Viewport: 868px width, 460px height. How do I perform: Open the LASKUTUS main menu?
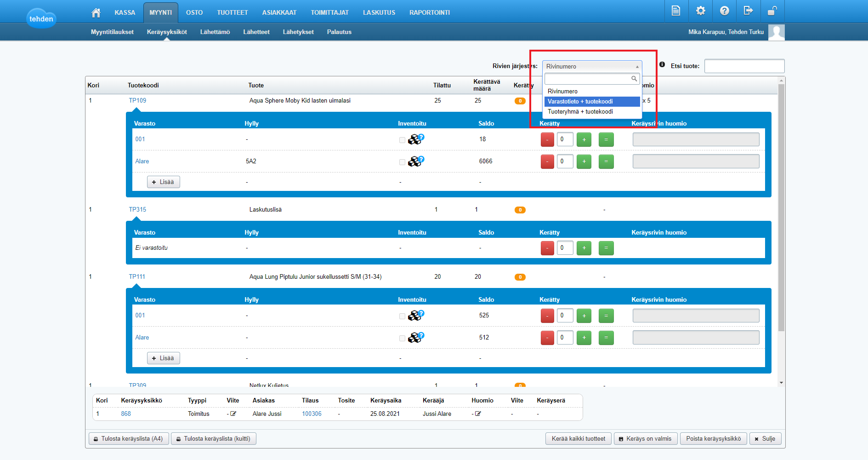coord(379,12)
